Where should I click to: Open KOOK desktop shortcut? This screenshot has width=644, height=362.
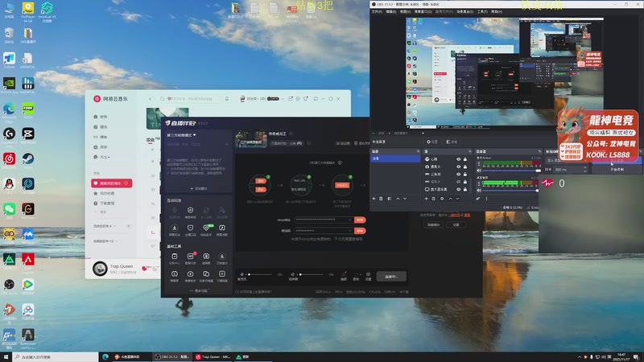tap(28, 110)
